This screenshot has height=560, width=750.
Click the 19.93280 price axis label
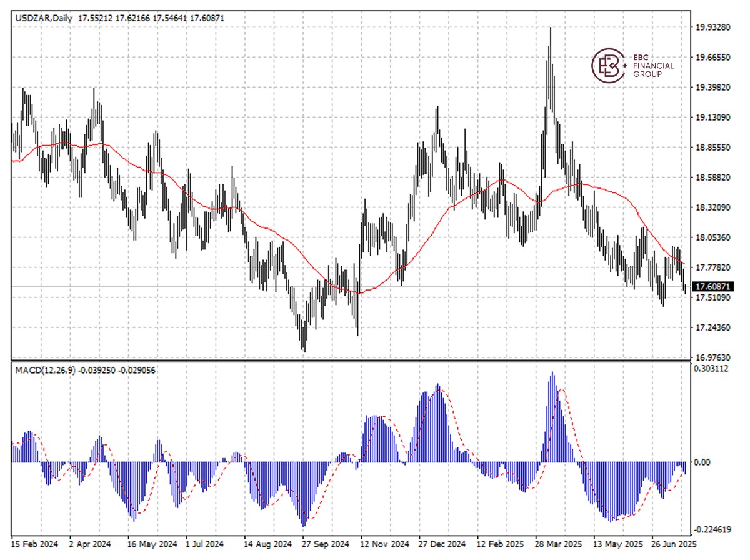712,27
